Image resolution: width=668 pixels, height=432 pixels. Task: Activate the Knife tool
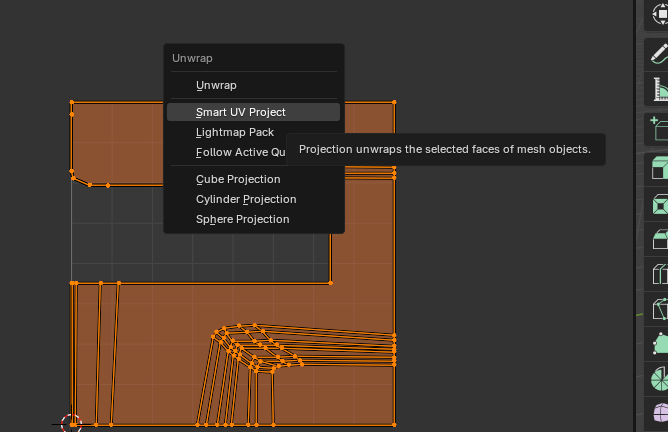point(659,309)
